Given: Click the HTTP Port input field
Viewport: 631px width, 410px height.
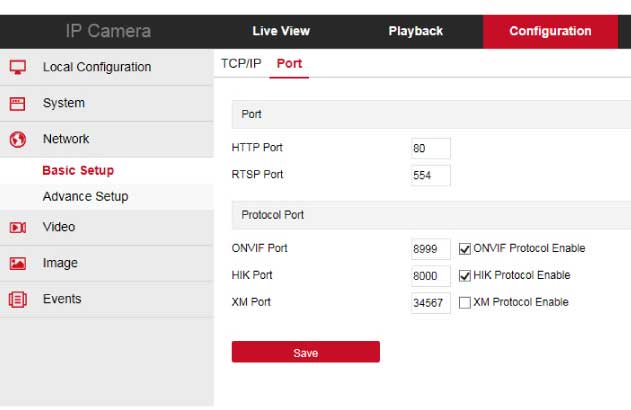Looking at the screenshot, I should [x=430, y=148].
